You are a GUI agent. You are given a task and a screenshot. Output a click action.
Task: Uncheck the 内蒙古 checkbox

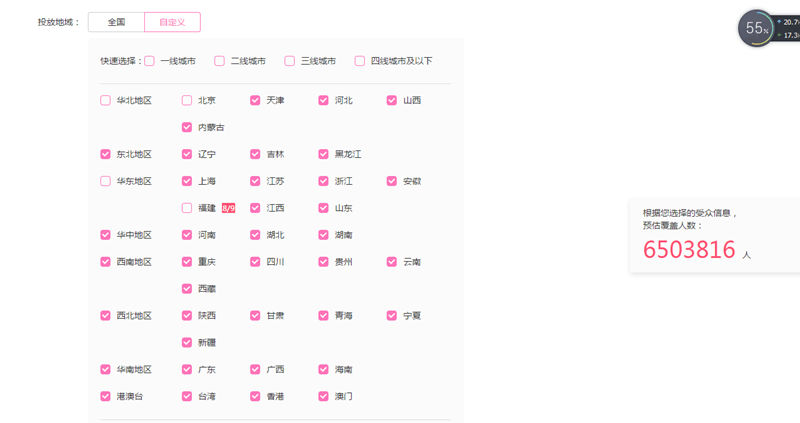click(187, 128)
